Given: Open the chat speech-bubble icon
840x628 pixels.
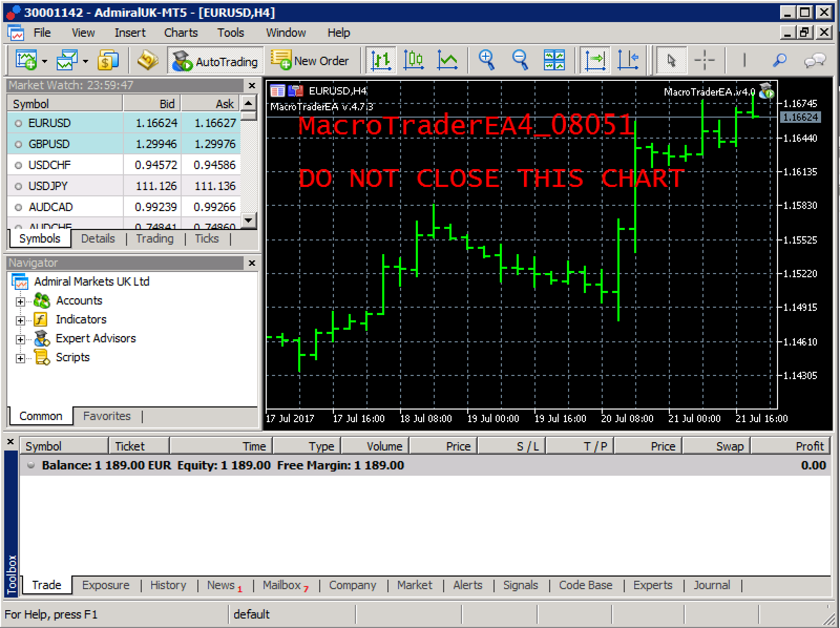Looking at the screenshot, I should coord(815,61).
